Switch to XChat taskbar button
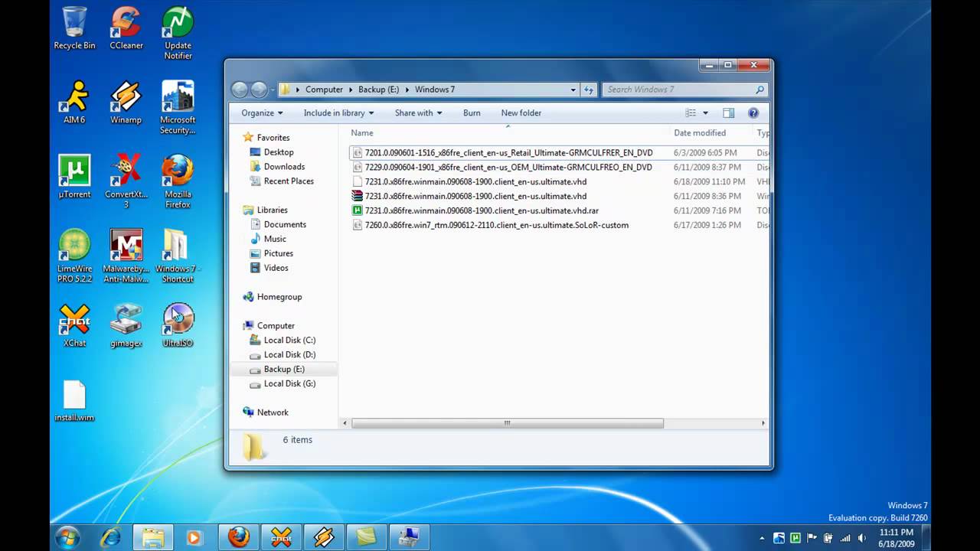 [x=282, y=537]
